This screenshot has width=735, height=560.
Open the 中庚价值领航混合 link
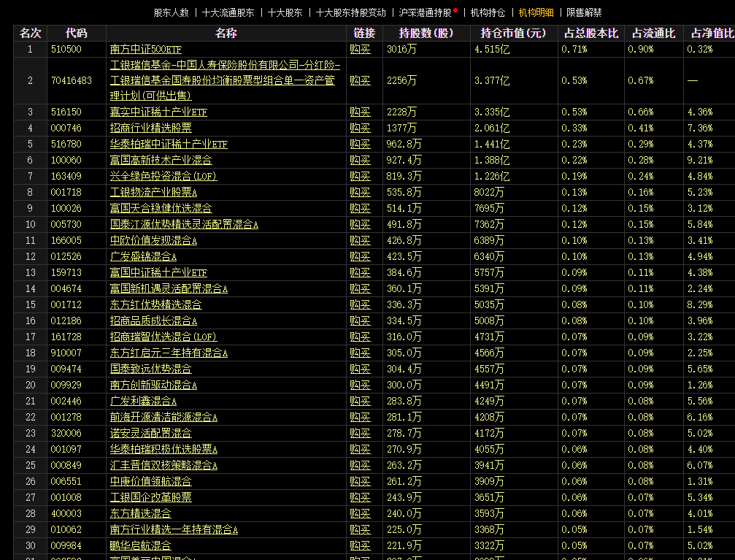coord(151,481)
